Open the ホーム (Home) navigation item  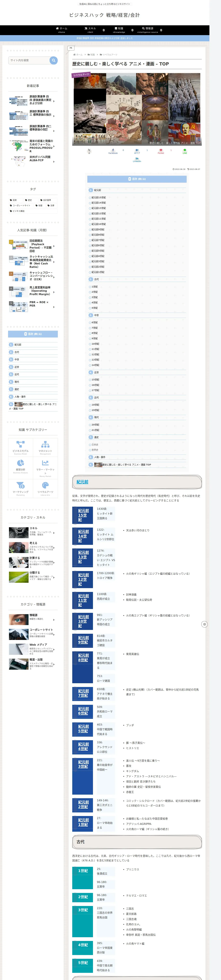pyautogui.click(x=61, y=30)
